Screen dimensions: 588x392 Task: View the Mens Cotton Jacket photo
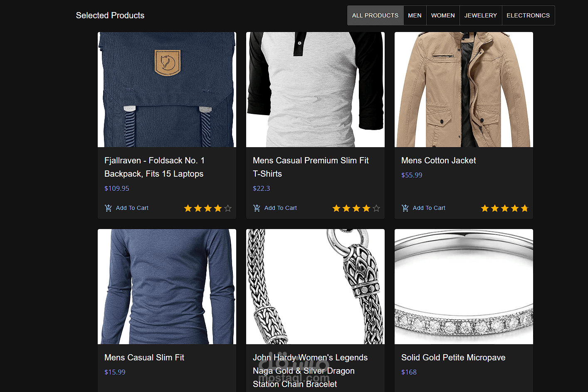click(x=464, y=89)
